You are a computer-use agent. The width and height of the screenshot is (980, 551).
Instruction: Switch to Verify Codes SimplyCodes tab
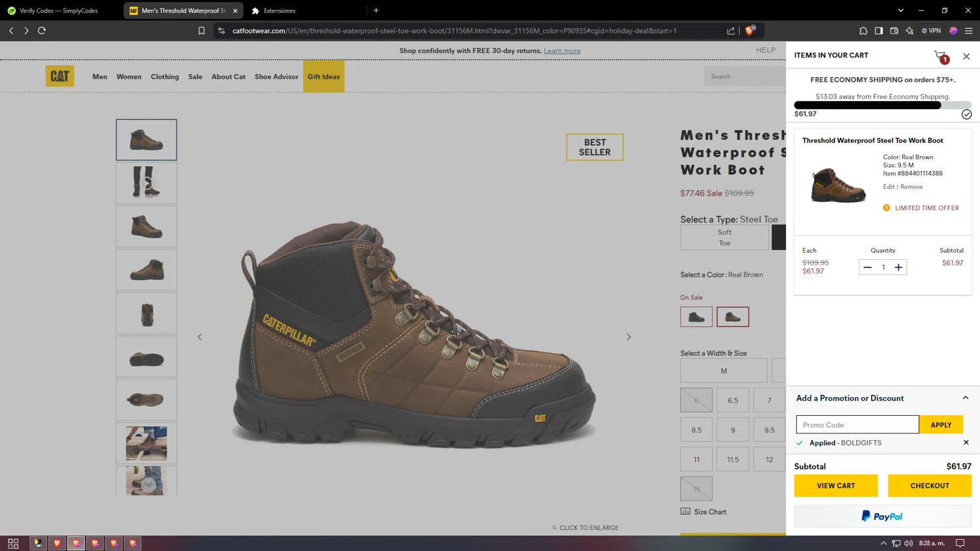coord(59,10)
